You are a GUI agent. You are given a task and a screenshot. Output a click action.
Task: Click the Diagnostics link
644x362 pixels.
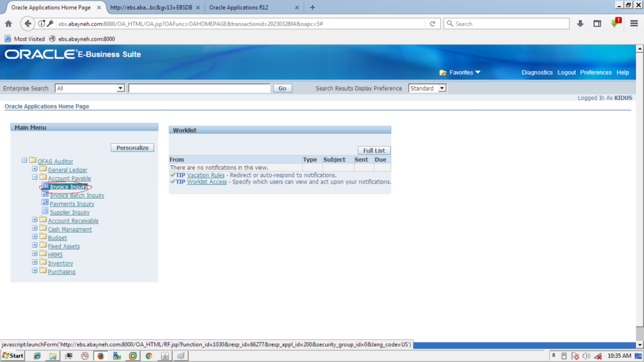click(537, 73)
